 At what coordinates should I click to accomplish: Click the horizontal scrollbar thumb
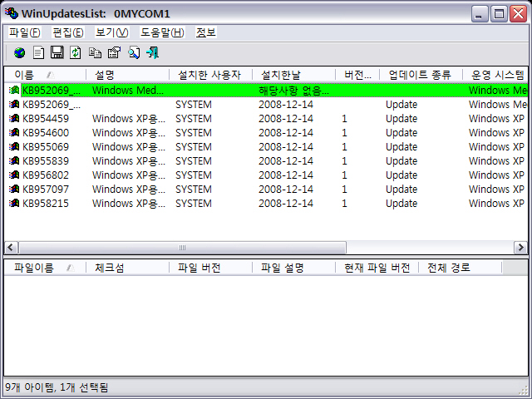coord(182,248)
